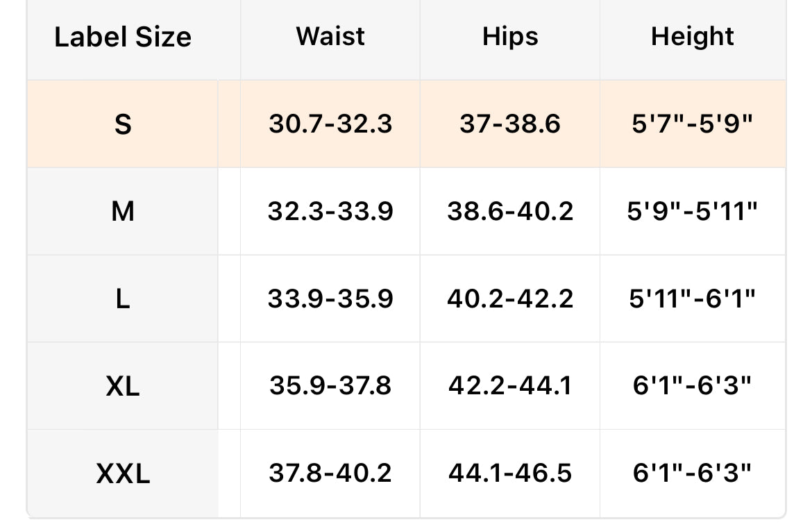Choose the 32.3-33.9 waist measurement
Screen dimensions: 812x529
coord(330,212)
